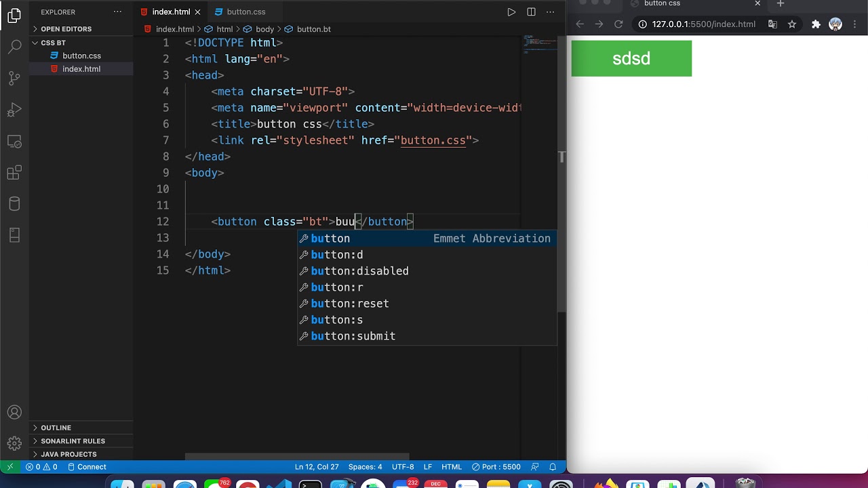Open the Source Control view

tap(14, 78)
